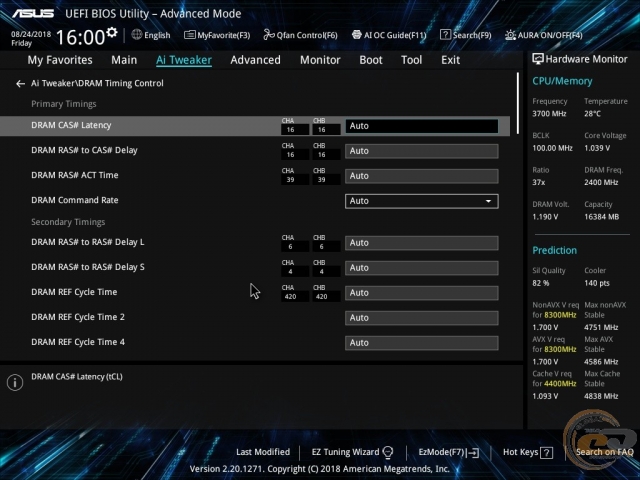Open Search(F9) tool
This screenshot has width=640, height=480.
[x=466, y=35]
